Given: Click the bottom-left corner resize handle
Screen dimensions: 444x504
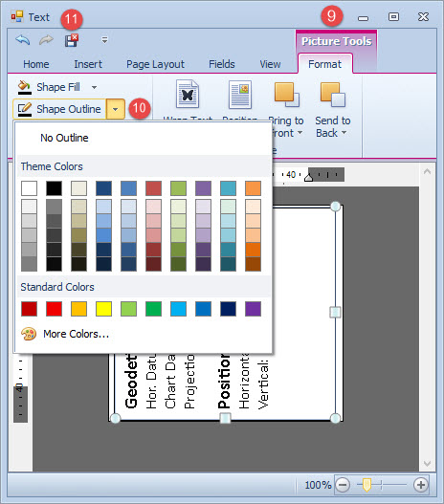Looking at the screenshot, I should [x=116, y=418].
